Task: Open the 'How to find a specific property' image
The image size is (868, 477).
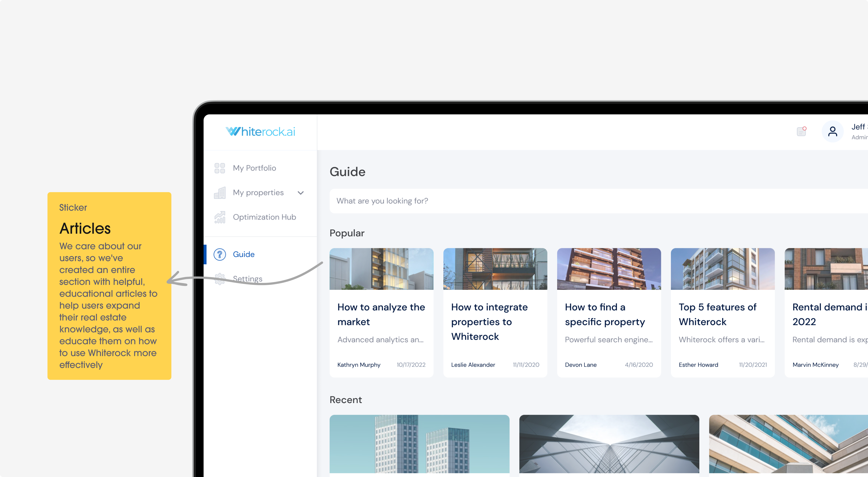Action: click(609, 269)
